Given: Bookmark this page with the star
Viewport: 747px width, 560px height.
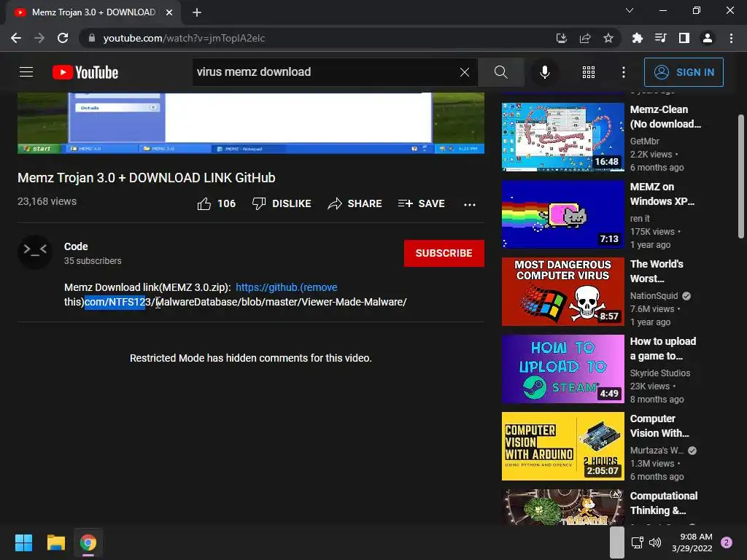Looking at the screenshot, I should pyautogui.click(x=608, y=38).
